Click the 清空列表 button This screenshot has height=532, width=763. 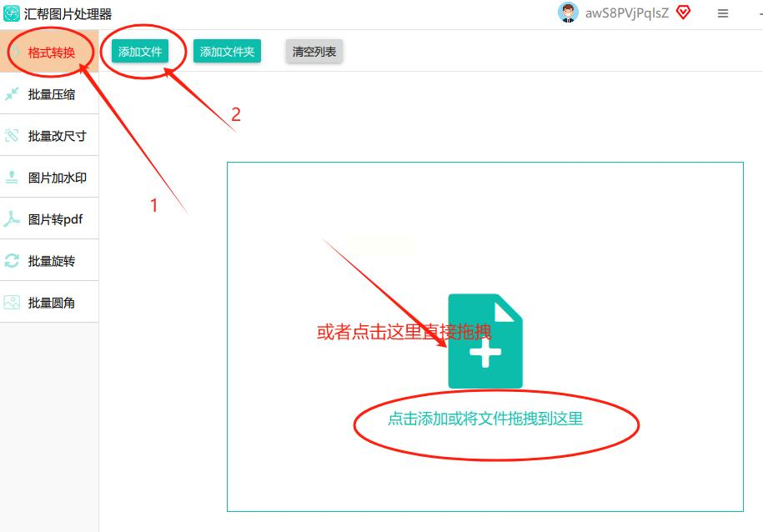[314, 52]
